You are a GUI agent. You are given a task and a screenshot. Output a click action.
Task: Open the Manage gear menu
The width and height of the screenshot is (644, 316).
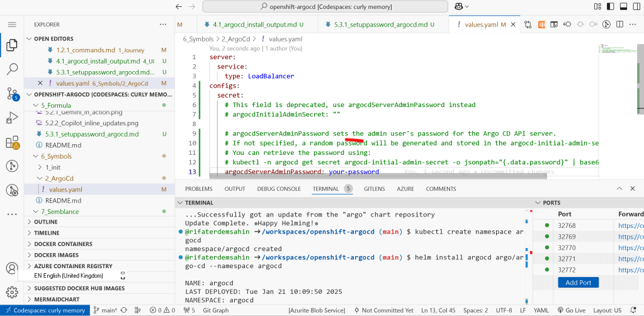[12, 293]
